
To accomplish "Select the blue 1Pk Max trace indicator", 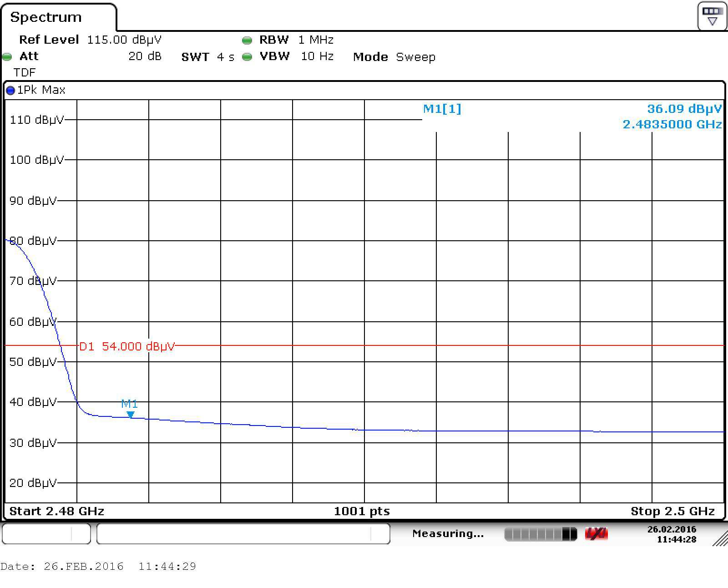I will click(x=10, y=91).
